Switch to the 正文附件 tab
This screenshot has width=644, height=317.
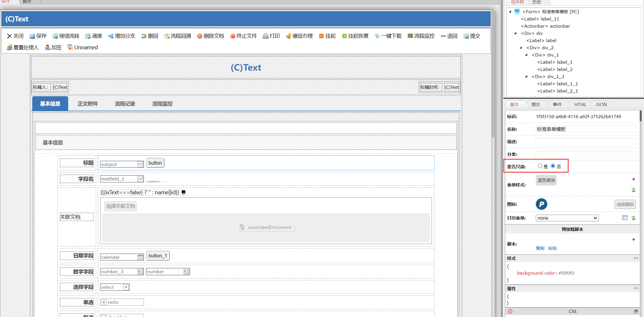[87, 104]
